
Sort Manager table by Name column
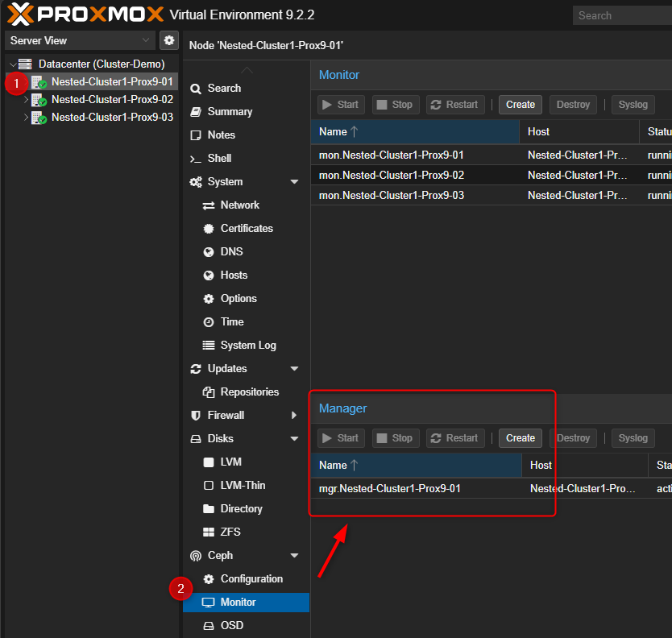(x=416, y=465)
